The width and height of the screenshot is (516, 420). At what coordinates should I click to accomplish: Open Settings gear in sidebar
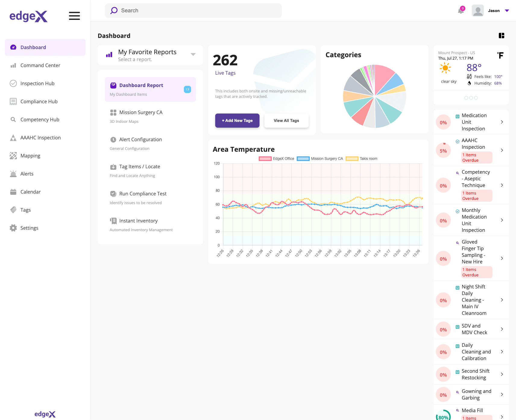tap(13, 228)
